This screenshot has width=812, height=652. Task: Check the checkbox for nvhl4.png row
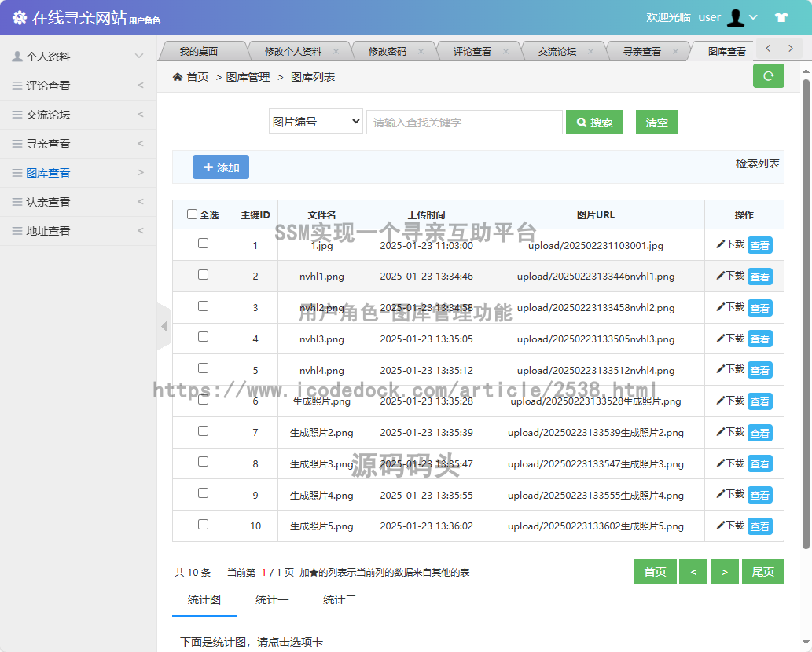click(203, 368)
